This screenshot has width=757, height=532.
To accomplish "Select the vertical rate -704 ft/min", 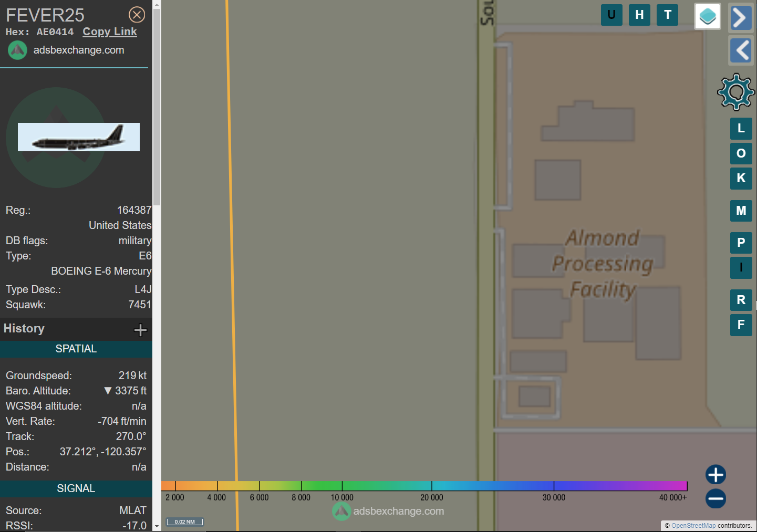I will point(122,421).
